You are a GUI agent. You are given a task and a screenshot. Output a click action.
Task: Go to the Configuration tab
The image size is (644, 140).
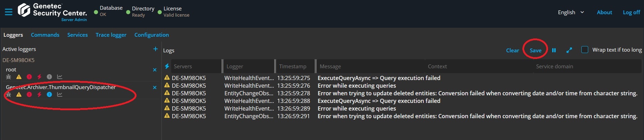pyautogui.click(x=151, y=35)
